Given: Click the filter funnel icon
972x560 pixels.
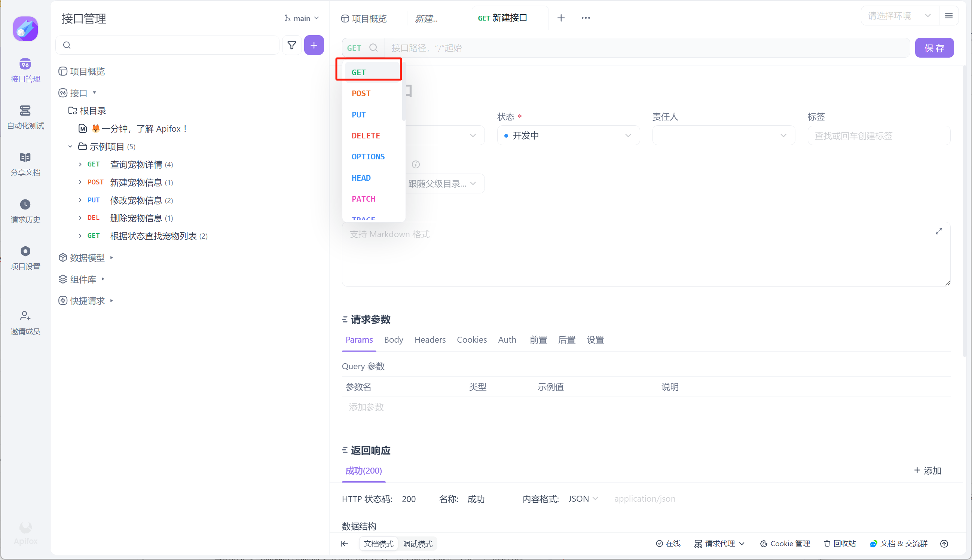Looking at the screenshot, I should (291, 45).
